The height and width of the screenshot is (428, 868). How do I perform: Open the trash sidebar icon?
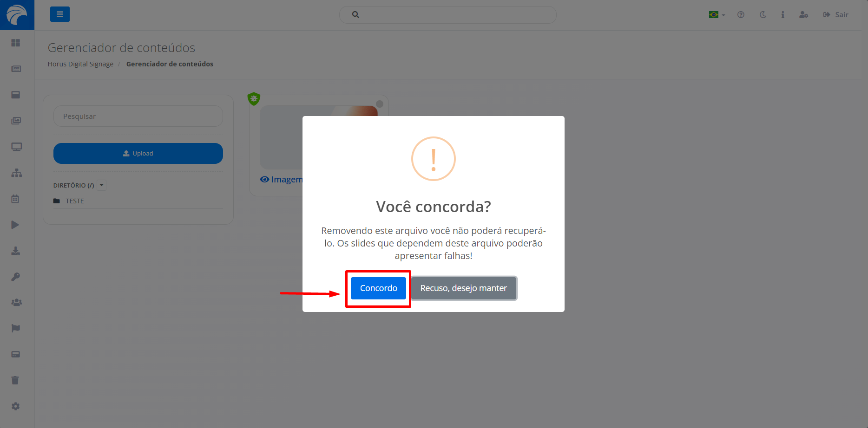(x=15, y=380)
